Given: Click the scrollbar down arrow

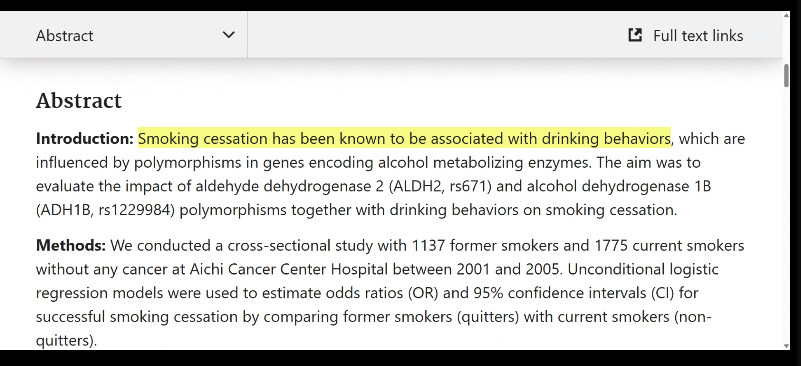Looking at the screenshot, I should (786, 346).
